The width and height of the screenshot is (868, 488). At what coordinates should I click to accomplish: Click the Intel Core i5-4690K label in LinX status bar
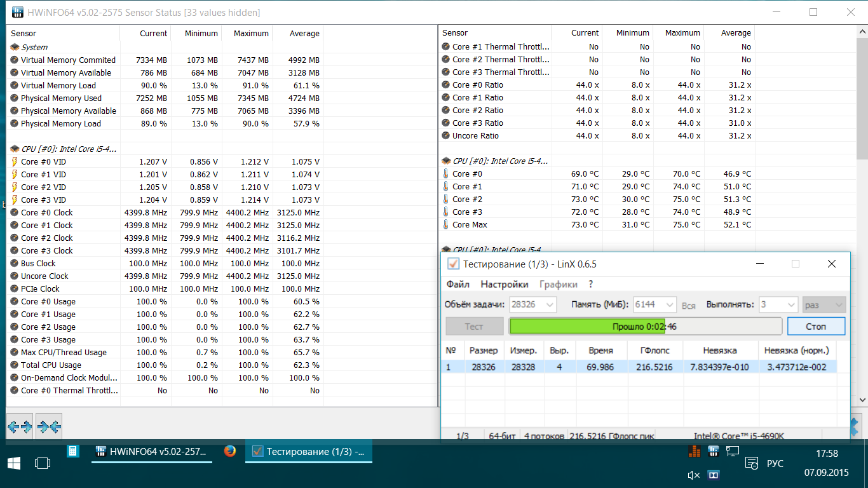(738, 436)
